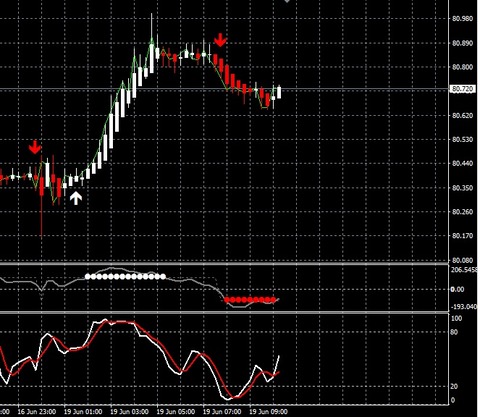Click the 80.800 price scale label

[x=462, y=67]
